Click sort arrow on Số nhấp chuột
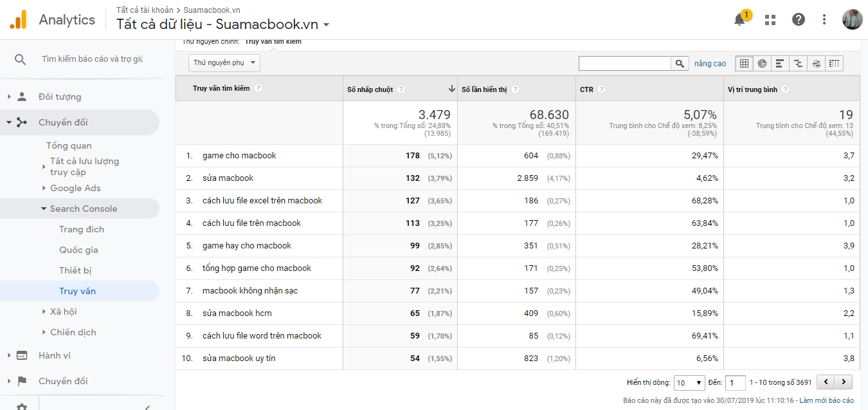The image size is (868, 410). (x=452, y=89)
